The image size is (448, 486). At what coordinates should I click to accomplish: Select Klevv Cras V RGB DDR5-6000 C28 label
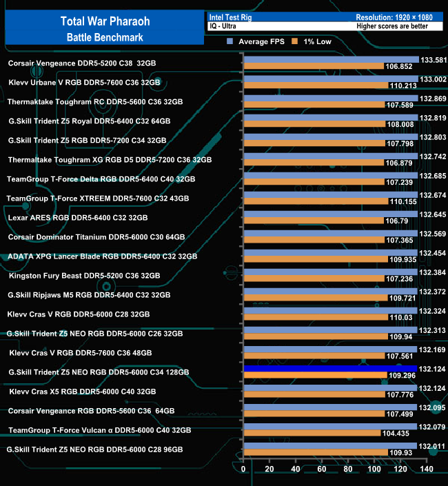point(79,314)
